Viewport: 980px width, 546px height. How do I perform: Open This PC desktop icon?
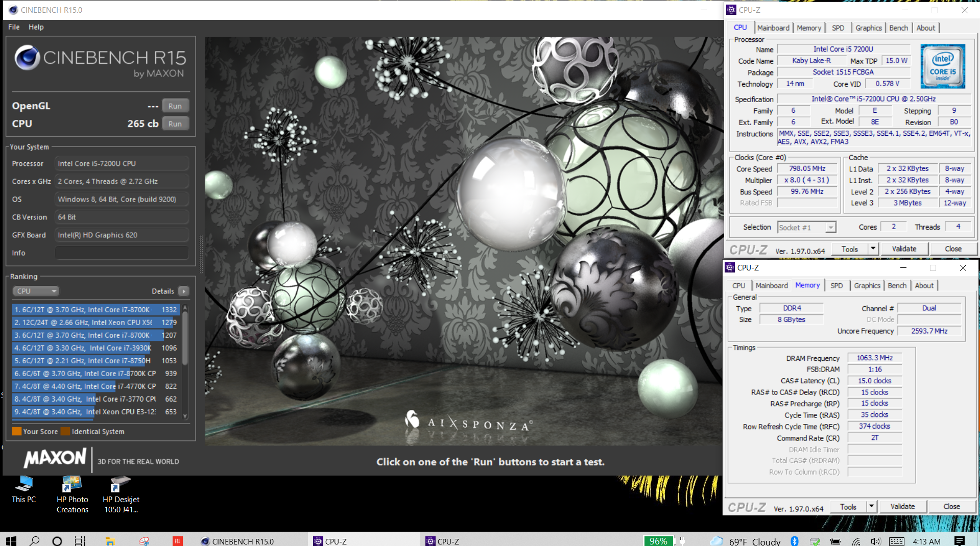point(23,489)
